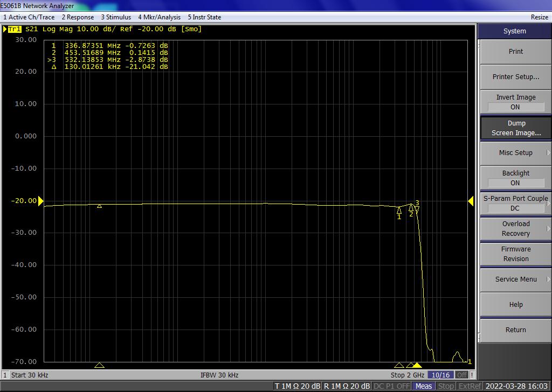Screen dimensions: 552x392
Task: Click active marker 3 near trace rolloff
Action: [x=417, y=209]
